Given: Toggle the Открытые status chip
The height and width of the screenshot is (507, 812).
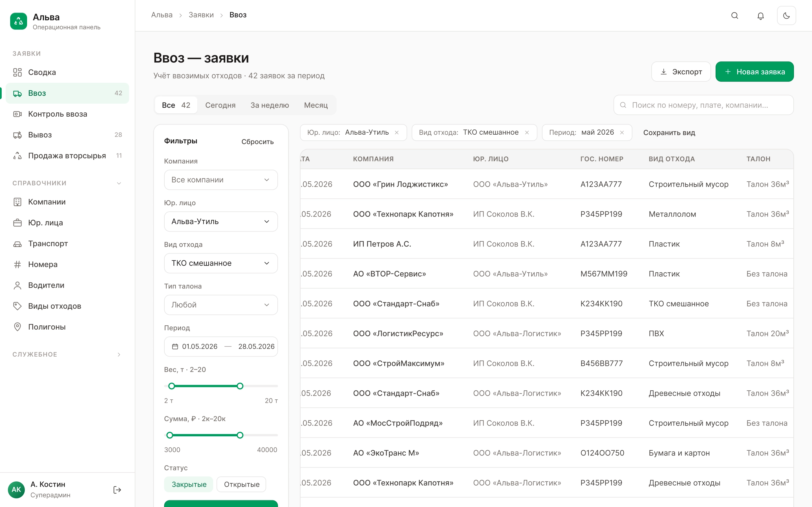Looking at the screenshot, I should [242, 484].
